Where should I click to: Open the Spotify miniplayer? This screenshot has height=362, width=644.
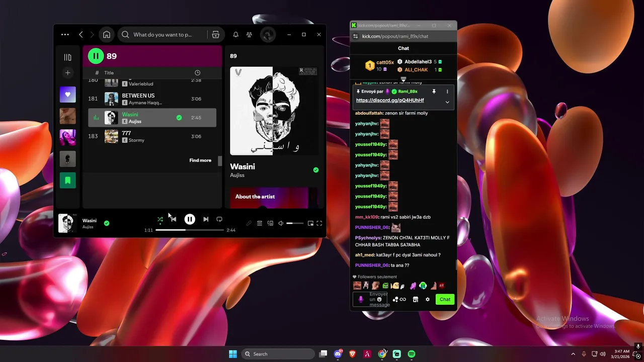click(310, 223)
